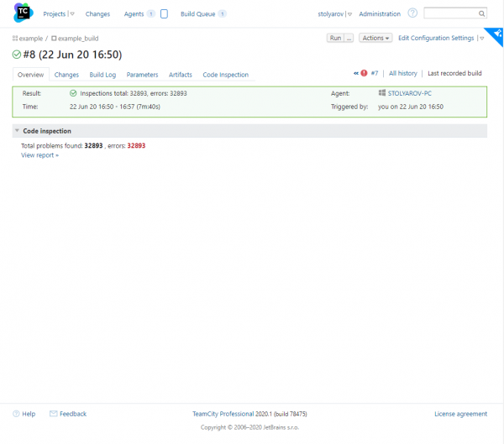Go to previous build via red error icon
Image resolution: width=504 pixels, height=444 pixels.
(x=364, y=74)
